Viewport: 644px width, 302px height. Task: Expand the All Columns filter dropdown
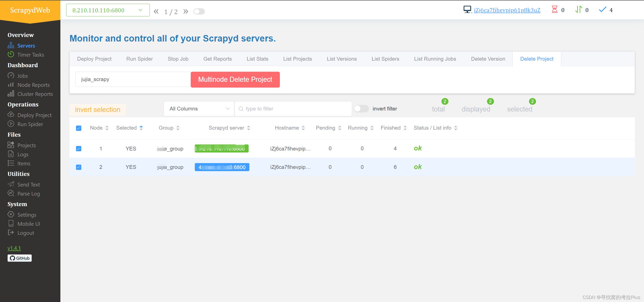199,109
